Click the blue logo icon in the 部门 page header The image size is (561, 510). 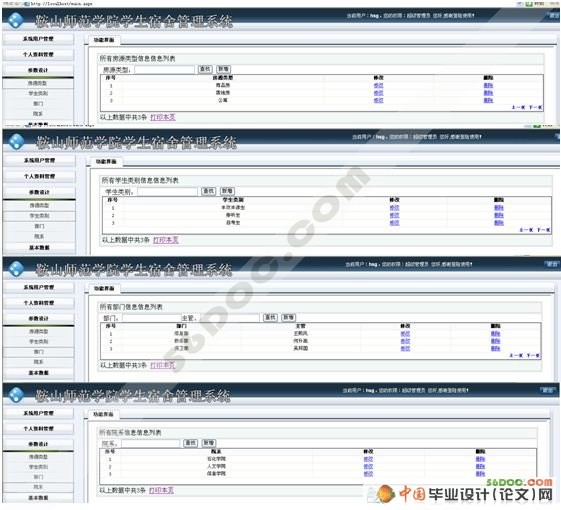pos(16,269)
